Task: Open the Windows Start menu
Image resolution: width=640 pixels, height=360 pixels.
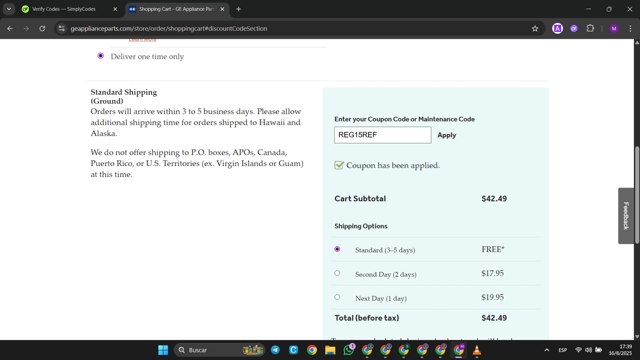Action: point(163,350)
